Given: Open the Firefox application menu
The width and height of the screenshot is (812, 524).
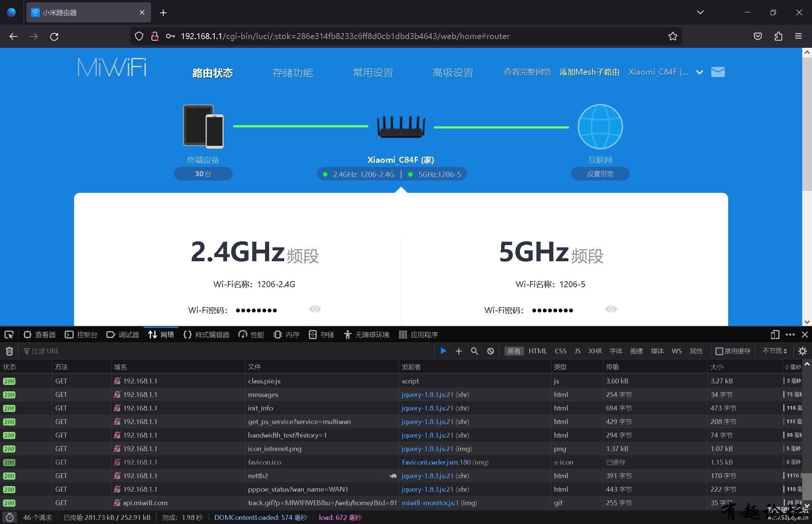Looking at the screenshot, I should 798,36.
